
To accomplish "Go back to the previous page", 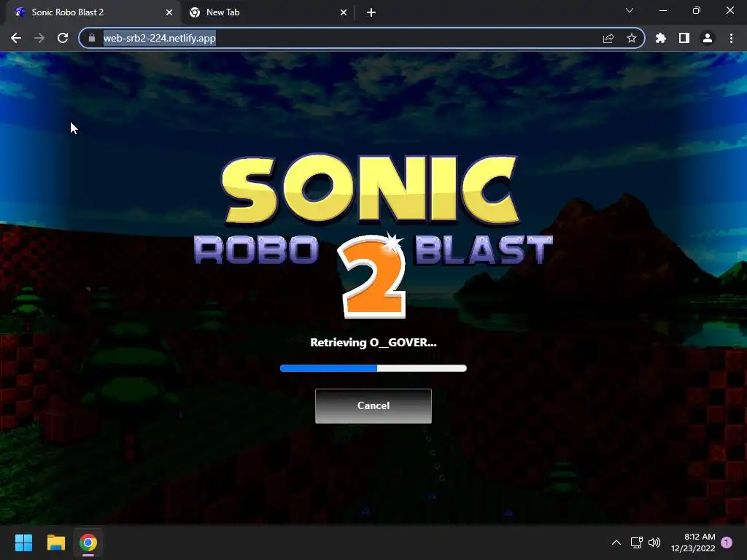I will click(x=16, y=38).
